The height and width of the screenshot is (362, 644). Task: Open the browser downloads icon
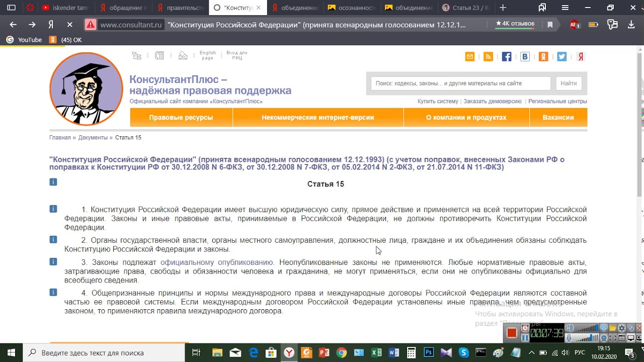click(x=631, y=25)
